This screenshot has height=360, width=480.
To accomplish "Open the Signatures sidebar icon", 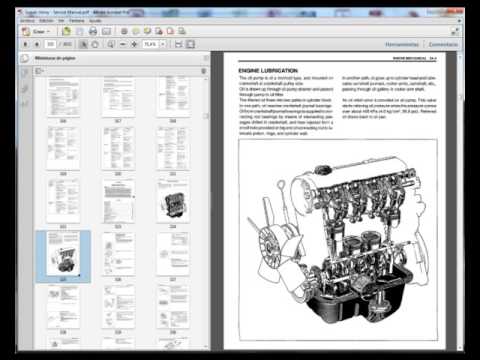I will click(25, 104).
